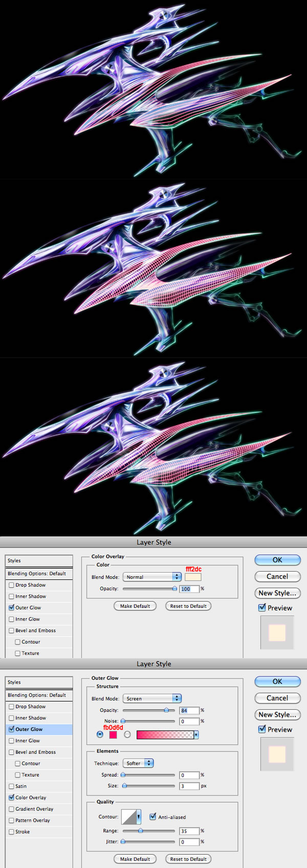Enable the Stroke checkbox
The image size is (307, 868).
(11, 832)
